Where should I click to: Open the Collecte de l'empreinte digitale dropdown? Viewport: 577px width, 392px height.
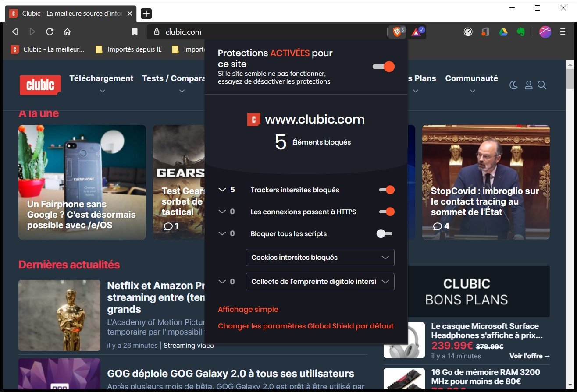tap(320, 281)
